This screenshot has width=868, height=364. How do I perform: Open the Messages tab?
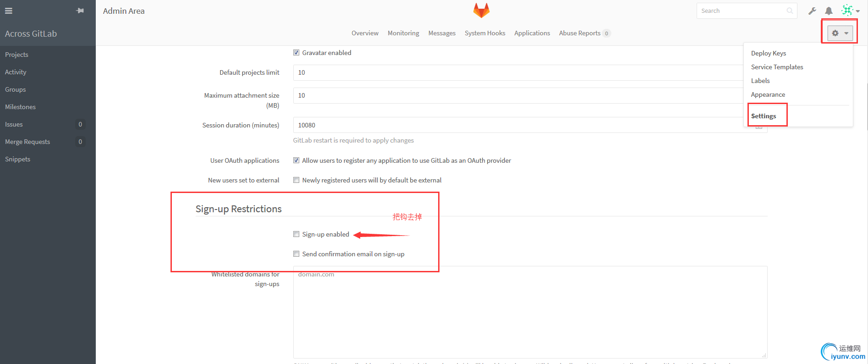[442, 33]
